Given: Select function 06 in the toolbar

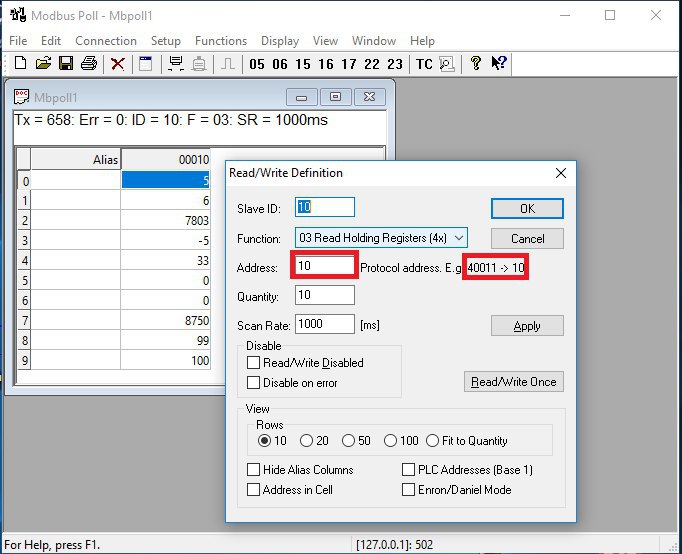Looking at the screenshot, I should point(280,64).
